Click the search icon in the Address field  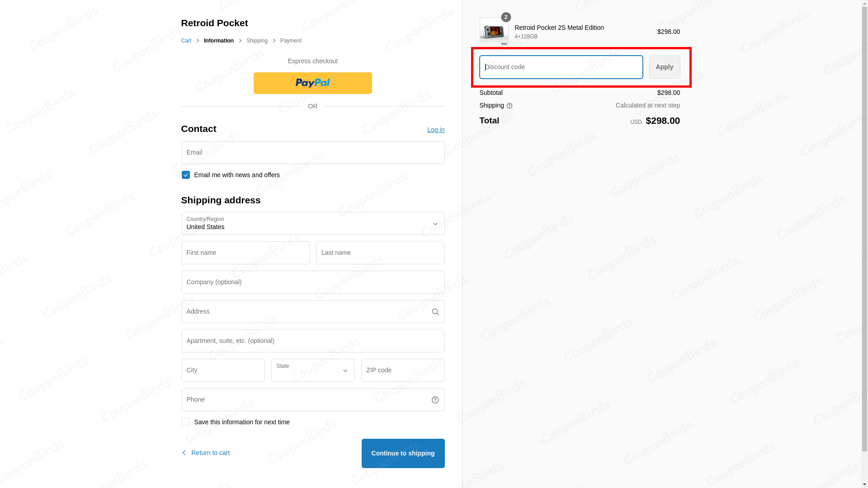(x=435, y=311)
